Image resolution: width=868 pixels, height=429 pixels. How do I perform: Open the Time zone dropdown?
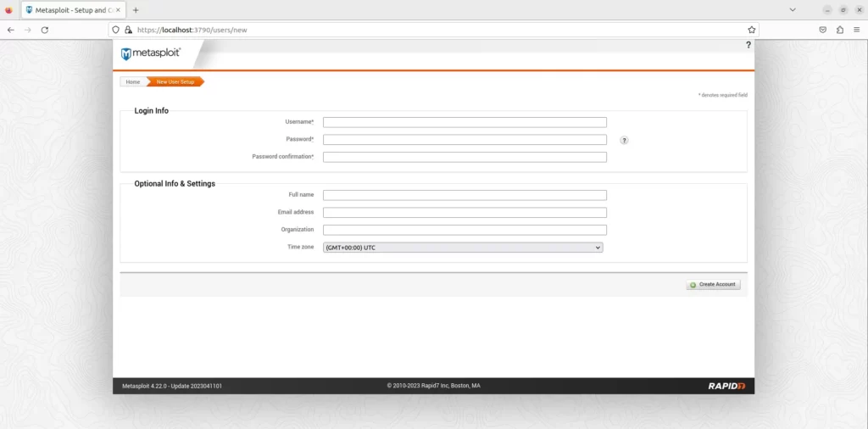463,248
